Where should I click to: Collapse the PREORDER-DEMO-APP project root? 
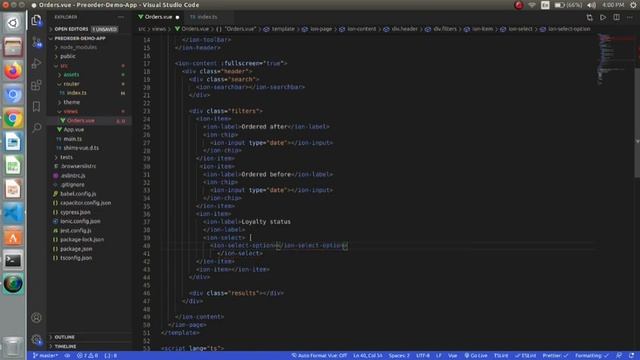pos(89,38)
